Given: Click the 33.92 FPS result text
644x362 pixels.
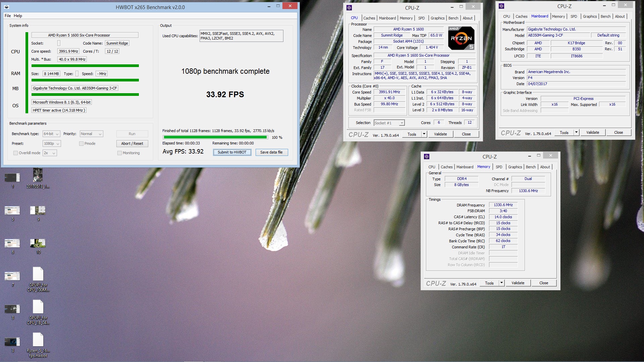Looking at the screenshot, I should click(225, 95).
